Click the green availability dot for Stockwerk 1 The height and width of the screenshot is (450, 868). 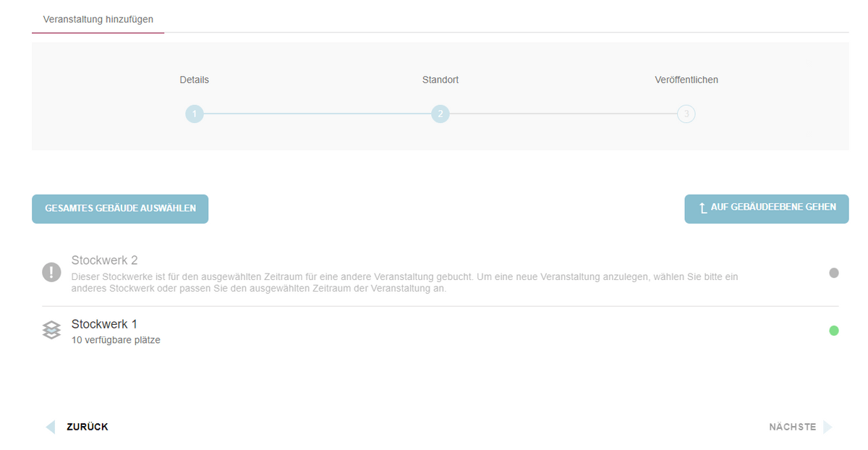click(x=833, y=331)
